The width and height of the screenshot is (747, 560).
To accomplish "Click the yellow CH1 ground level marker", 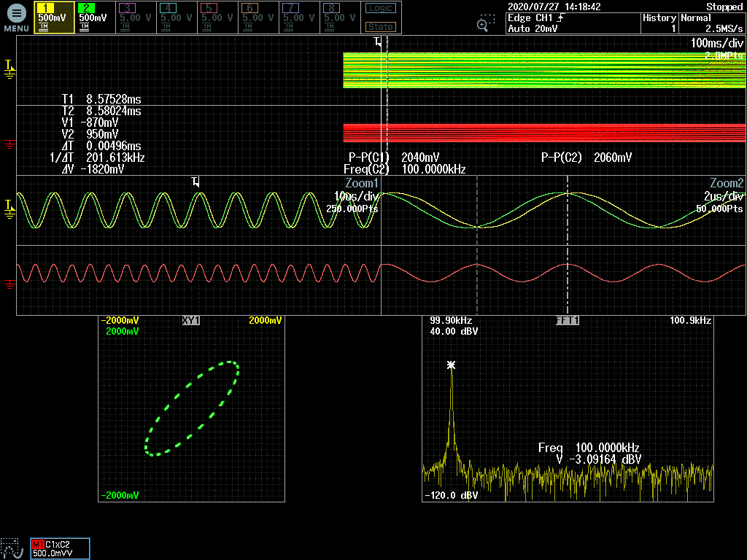I will (9, 69).
